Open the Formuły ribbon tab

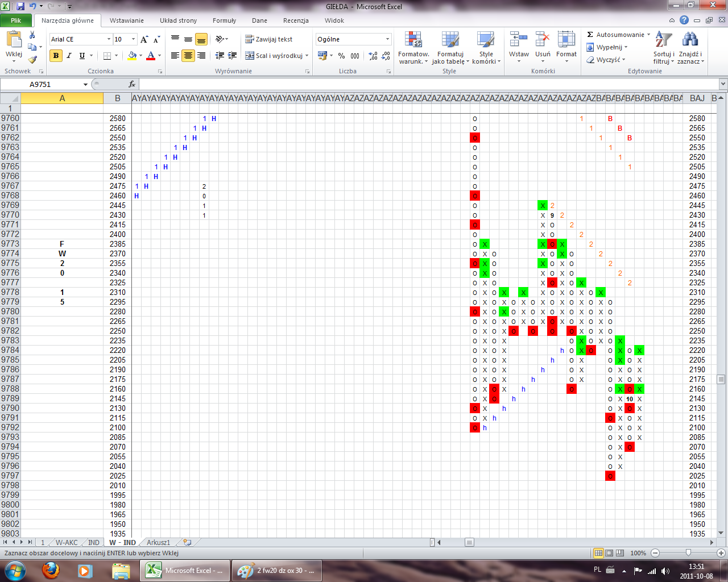click(224, 20)
